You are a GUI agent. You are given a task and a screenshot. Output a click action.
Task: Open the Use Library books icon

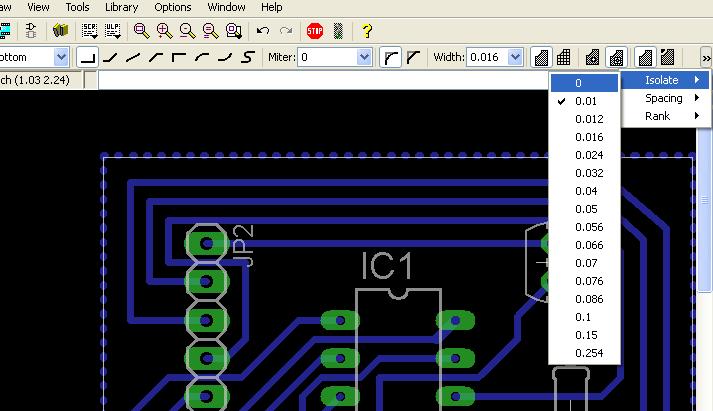click(x=60, y=31)
